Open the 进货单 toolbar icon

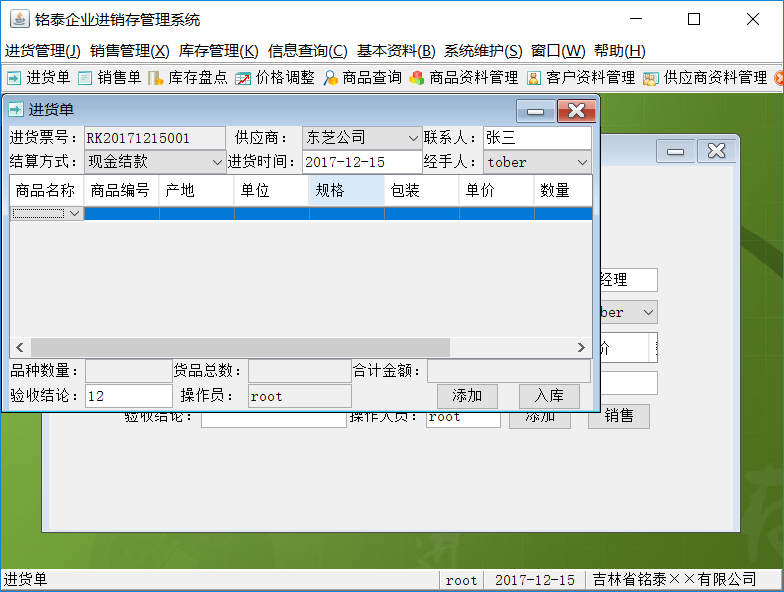coord(38,78)
